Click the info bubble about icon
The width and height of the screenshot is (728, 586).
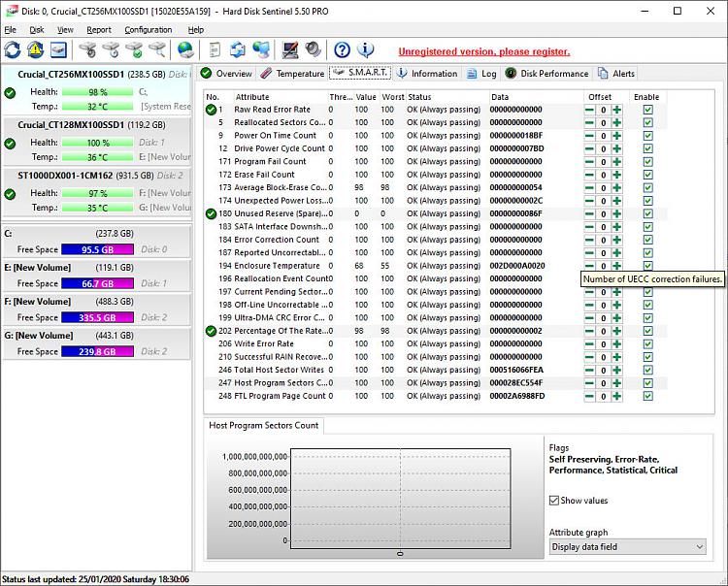(x=365, y=49)
